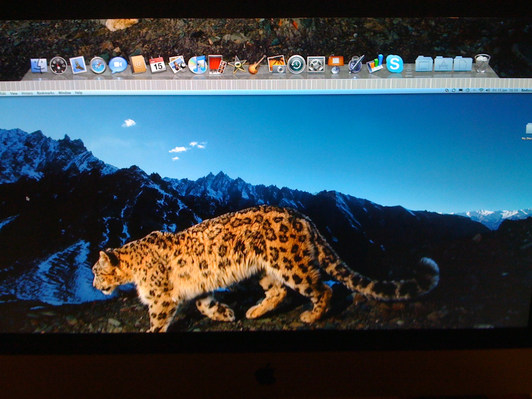Viewport: 532px width, 399px height.
Task: Open the Mail stamp icon
Action: pyautogui.click(x=78, y=65)
